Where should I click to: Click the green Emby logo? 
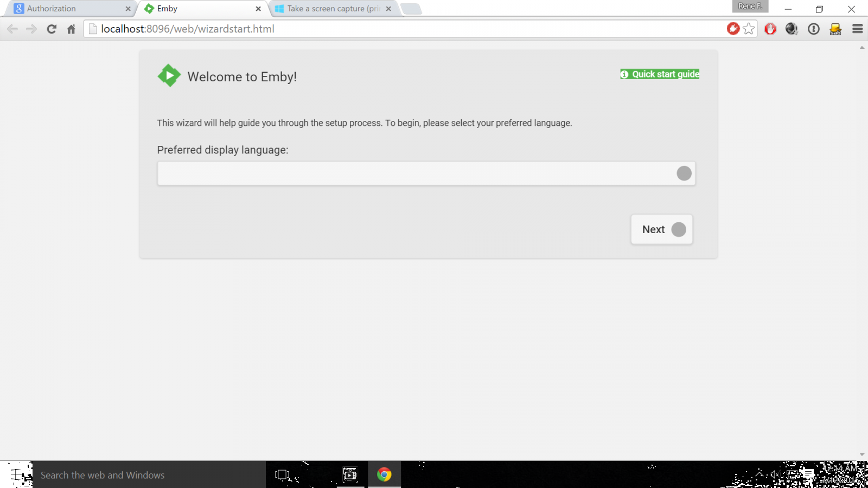169,75
